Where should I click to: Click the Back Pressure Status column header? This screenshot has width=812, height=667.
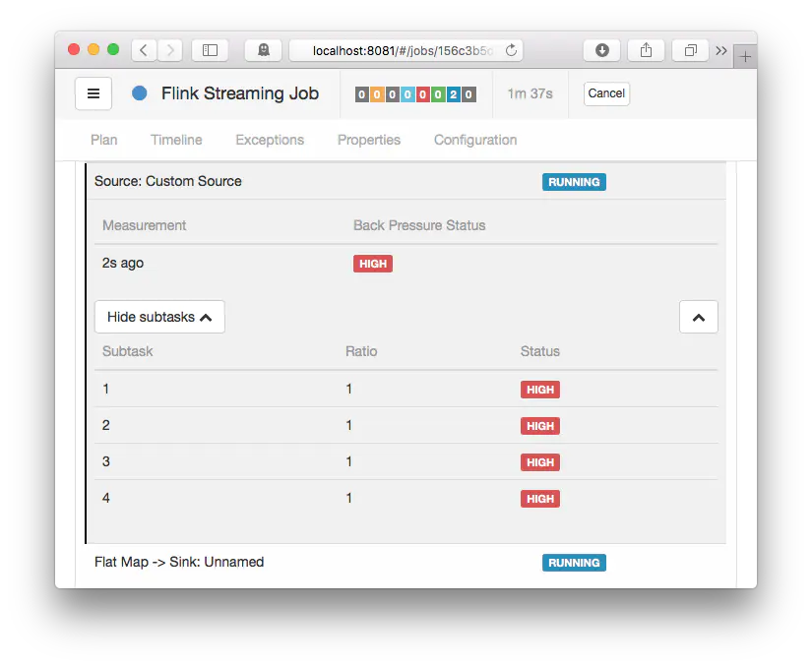419,225
